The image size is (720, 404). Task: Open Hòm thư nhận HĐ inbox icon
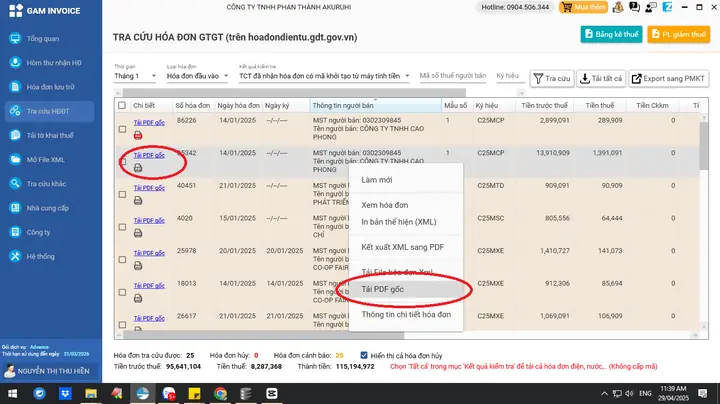pyautogui.click(x=15, y=62)
